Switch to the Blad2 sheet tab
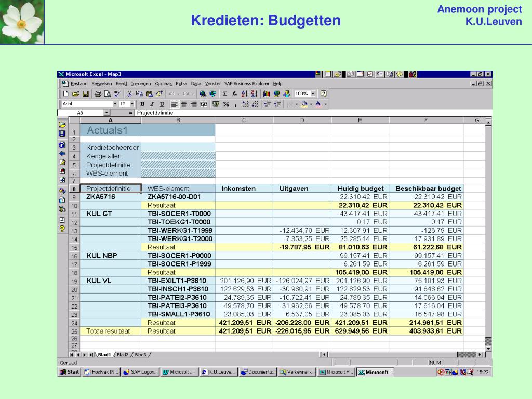This screenshot has height=399, width=532. 123,355
